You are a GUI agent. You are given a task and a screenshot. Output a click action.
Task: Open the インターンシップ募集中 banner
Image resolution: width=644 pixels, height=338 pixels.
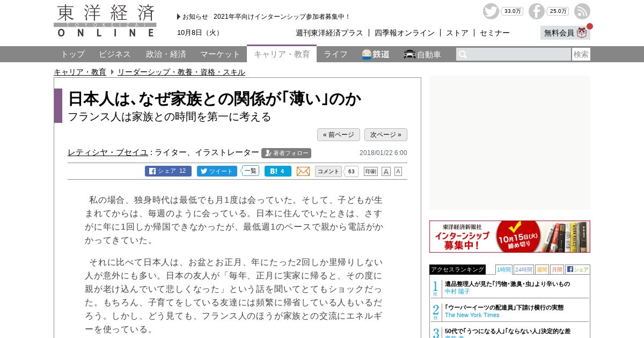coord(510,237)
